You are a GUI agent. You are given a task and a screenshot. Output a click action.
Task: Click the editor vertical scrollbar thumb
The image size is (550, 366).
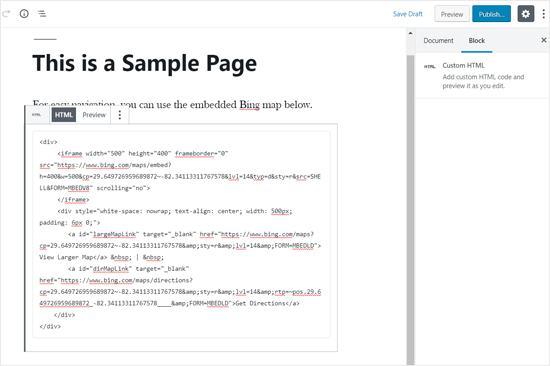410,210
